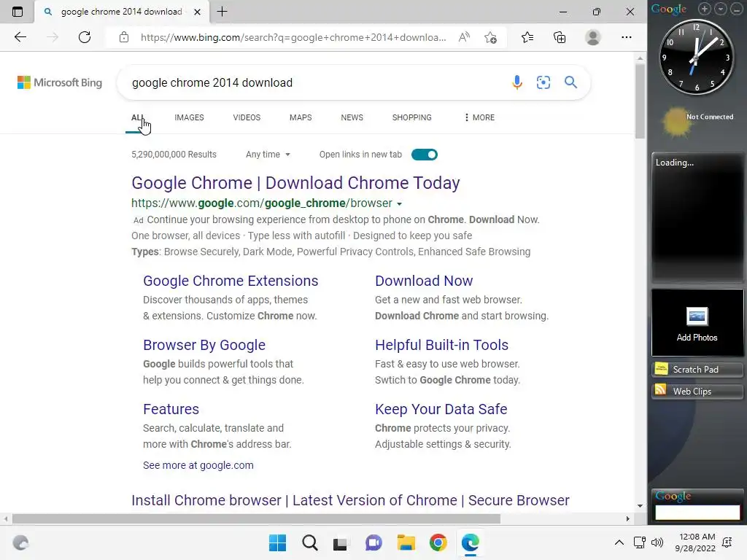The height and width of the screenshot is (560, 747).
Task: Open the Edge profile avatar
Action: [592, 37]
